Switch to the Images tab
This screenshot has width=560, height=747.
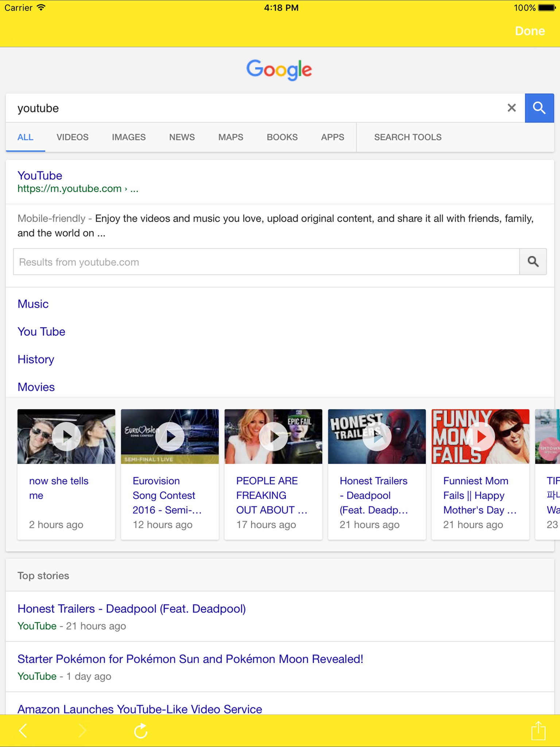[129, 137]
